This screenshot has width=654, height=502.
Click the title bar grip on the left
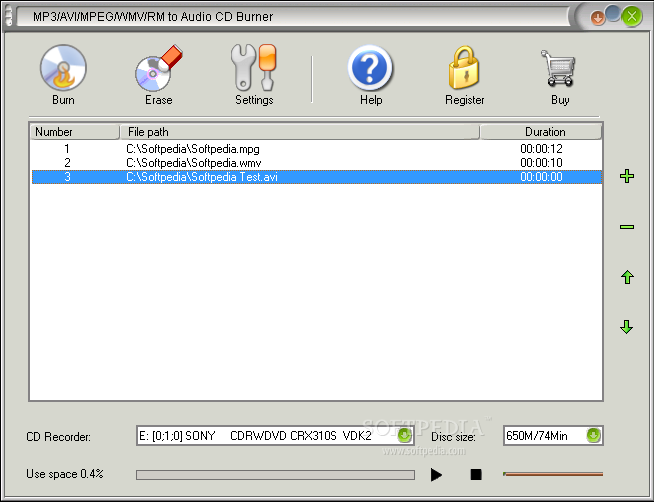pyautogui.click(x=9, y=17)
